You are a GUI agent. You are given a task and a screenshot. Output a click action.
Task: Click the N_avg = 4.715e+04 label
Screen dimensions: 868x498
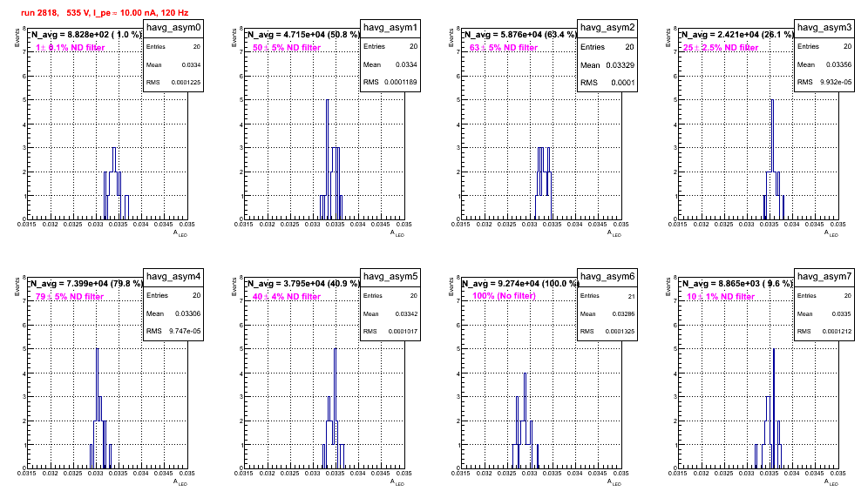pos(303,34)
